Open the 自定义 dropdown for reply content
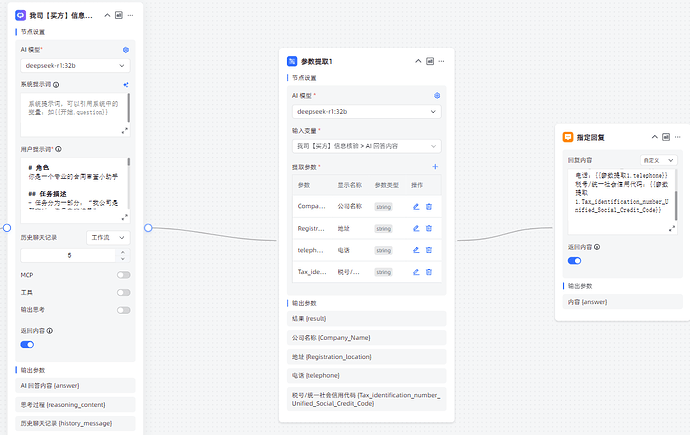This screenshot has height=435, width=690. click(x=659, y=160)
